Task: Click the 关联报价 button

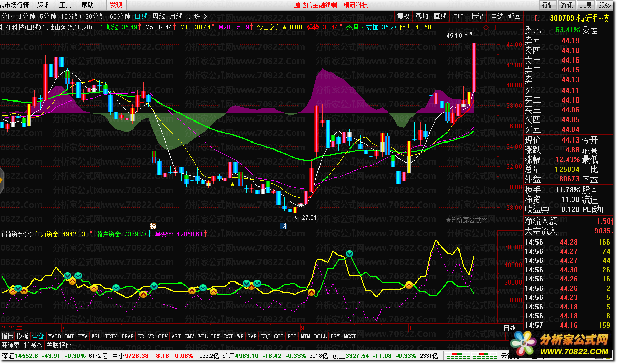Action: point(58,345)
